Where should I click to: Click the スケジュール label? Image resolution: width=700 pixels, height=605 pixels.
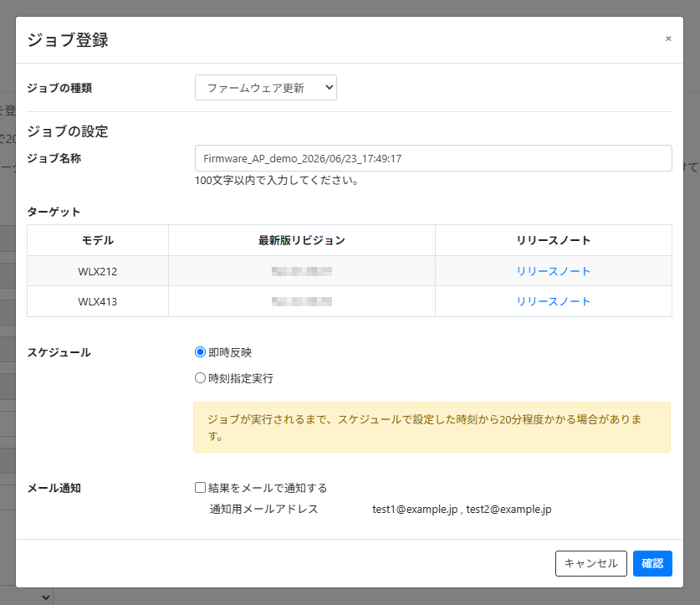coord(59,352)
